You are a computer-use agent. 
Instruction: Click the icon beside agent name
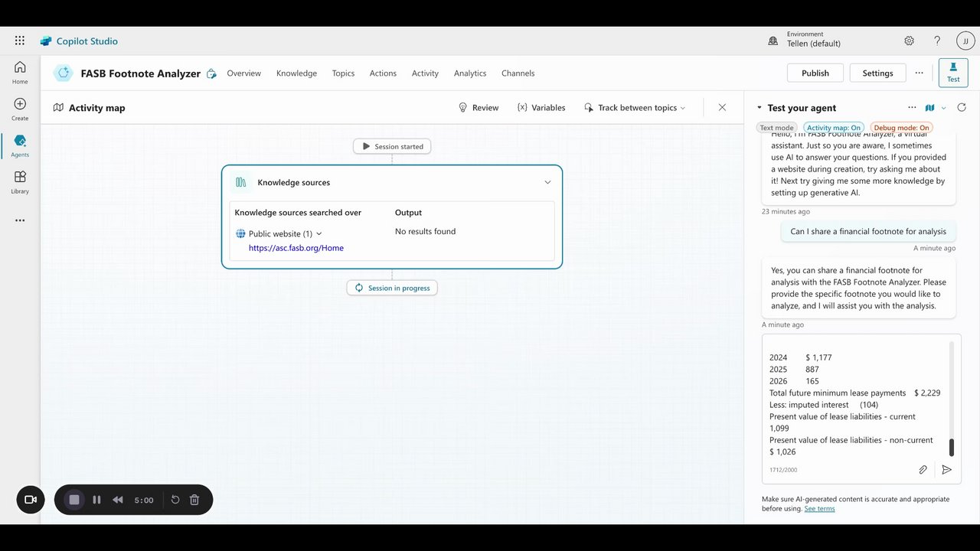211,73
